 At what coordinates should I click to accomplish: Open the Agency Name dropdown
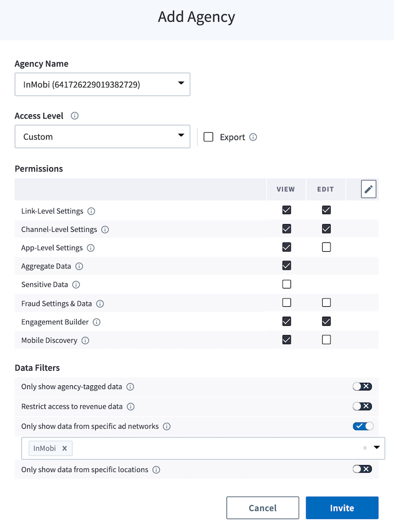(102, 84)
